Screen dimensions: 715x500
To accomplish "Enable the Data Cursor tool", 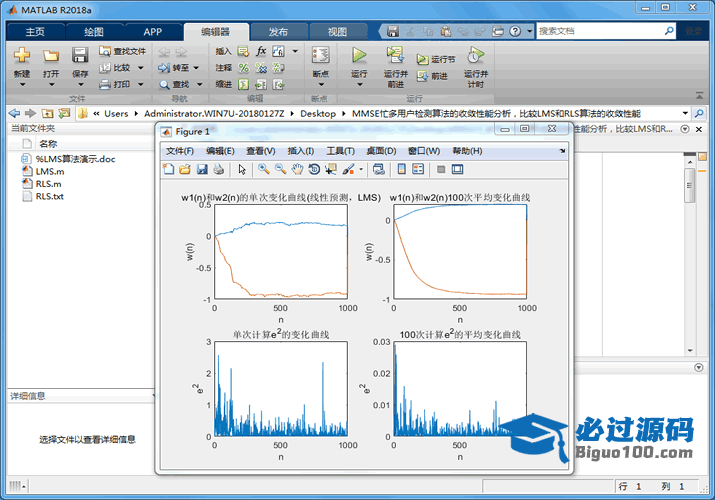I will (x=331, y=170).
